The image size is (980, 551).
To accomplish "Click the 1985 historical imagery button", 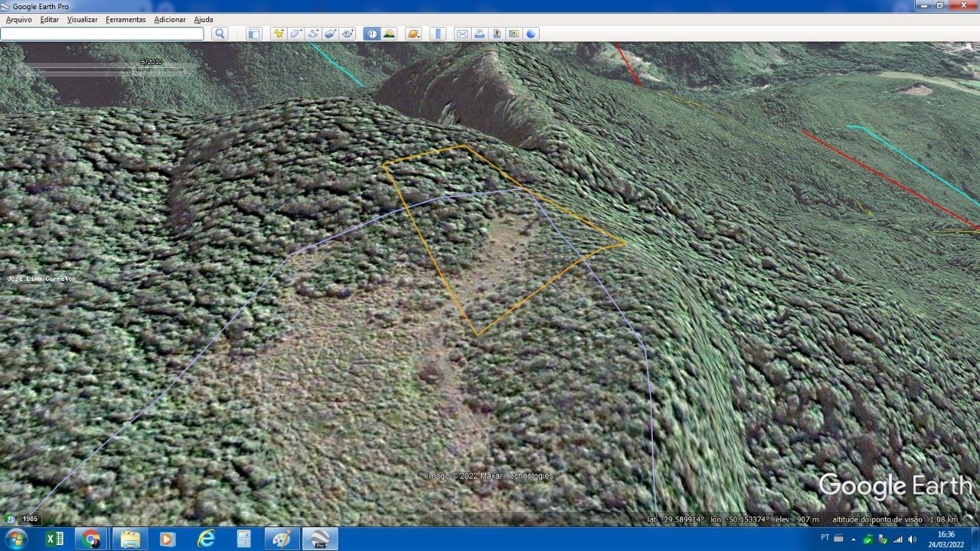I will pos(30,519).
